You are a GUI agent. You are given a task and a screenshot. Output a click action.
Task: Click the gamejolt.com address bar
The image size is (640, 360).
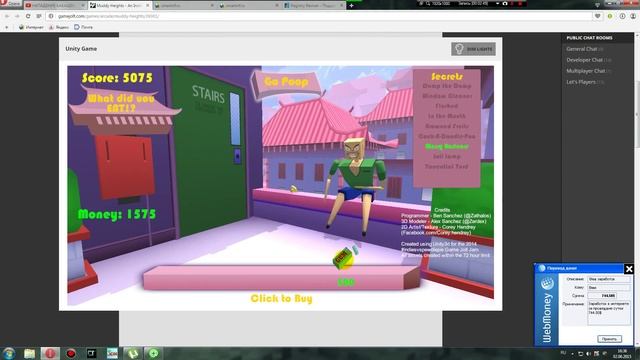tap(318, 16)
